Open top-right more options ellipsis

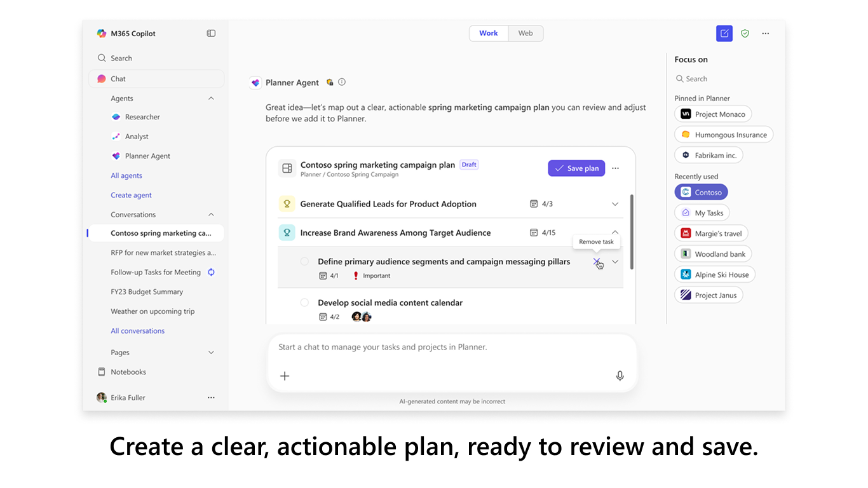click(766, 34)
